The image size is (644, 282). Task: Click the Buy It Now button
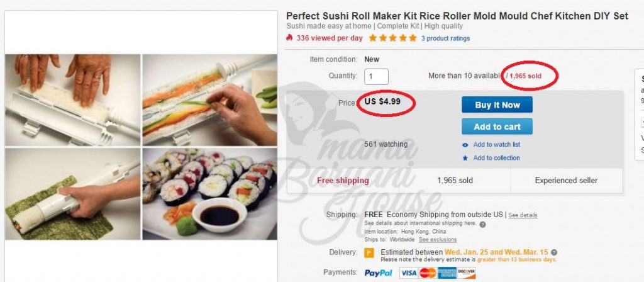(x=497, y=105)
